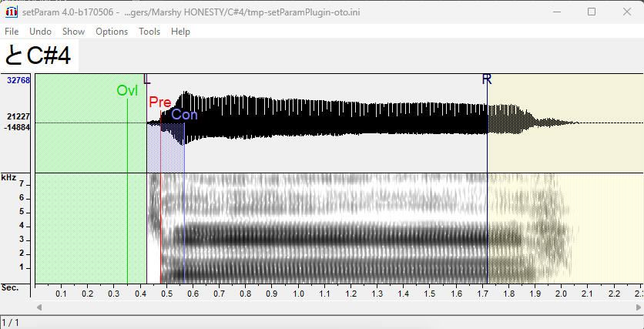Open the Help menu
The height and width of the screenshot is (329, 644).
pyautogui.click(x=180, y=32)
